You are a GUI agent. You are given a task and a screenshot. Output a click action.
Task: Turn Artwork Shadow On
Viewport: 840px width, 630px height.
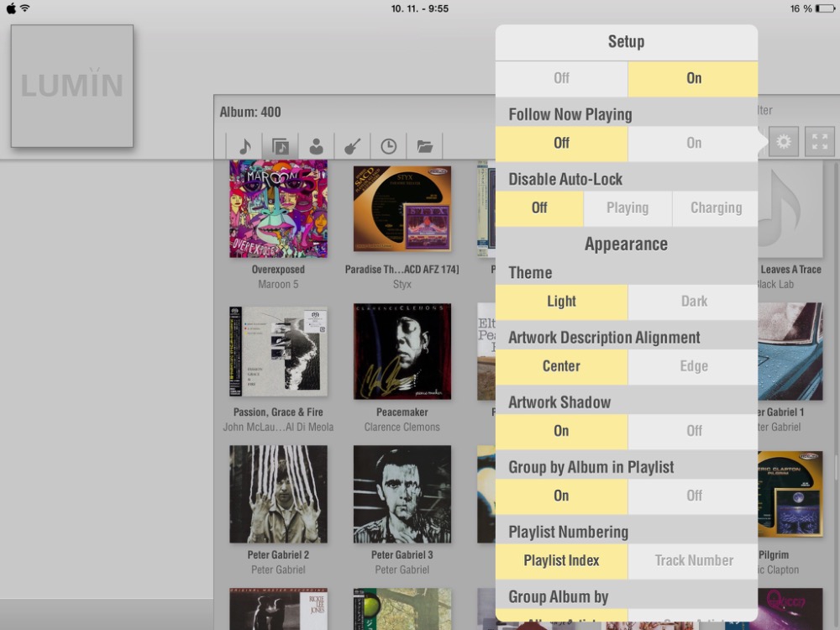point(561,431)
